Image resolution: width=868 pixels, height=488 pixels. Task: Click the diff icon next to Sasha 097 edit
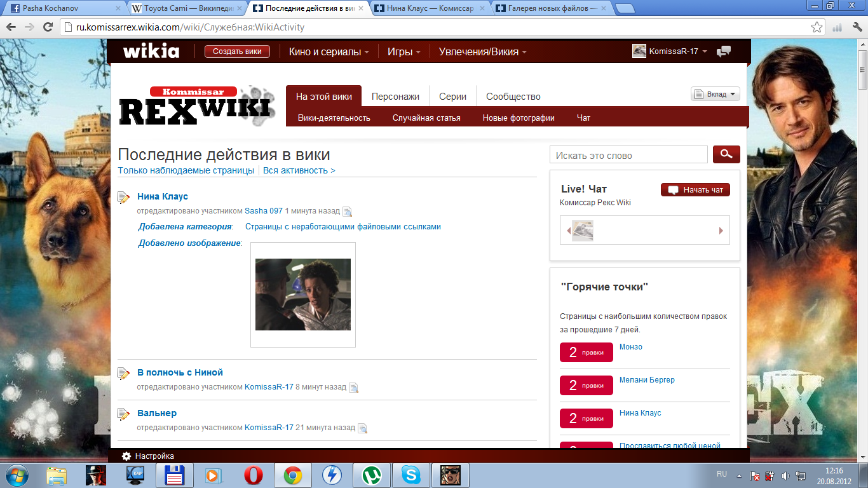coord(347,212)
